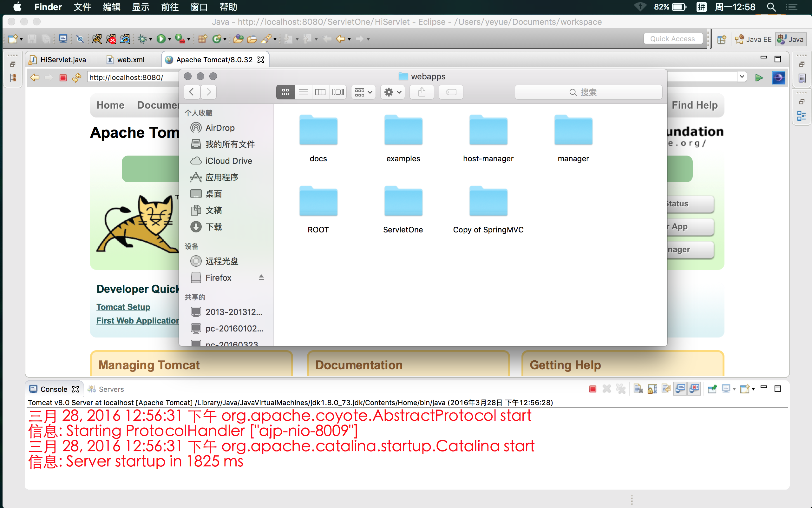Switch Finder to icon view

click(285, 92)
